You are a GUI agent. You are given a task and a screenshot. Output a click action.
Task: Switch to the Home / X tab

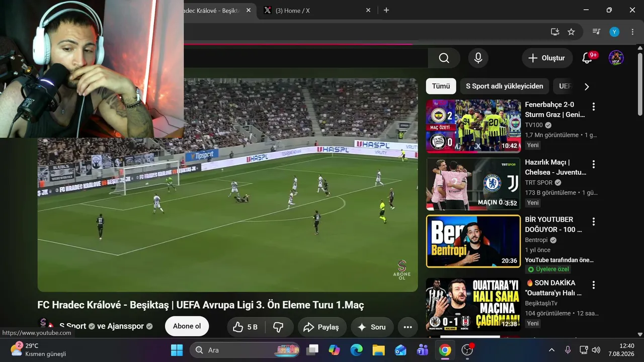pos(317,10)
